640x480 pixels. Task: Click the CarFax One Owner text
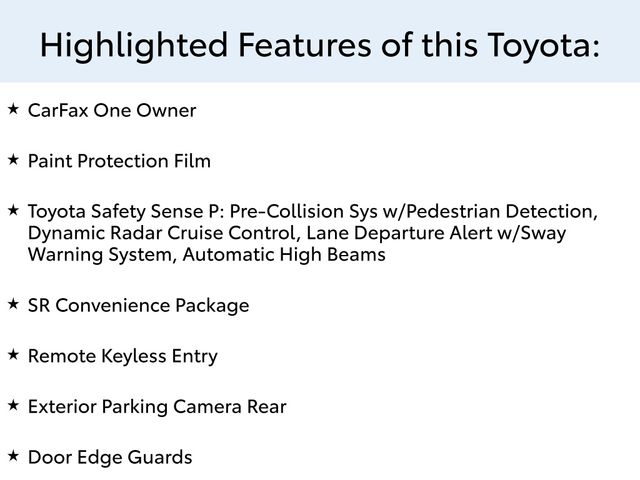(112, 110)
